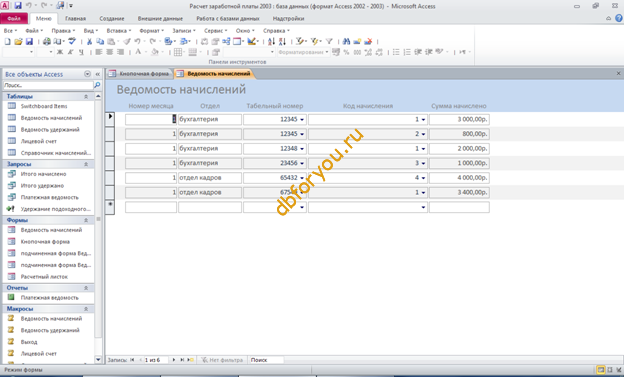Open the Файл ribbon tab

pyautogui.click(x=14, y=18)
